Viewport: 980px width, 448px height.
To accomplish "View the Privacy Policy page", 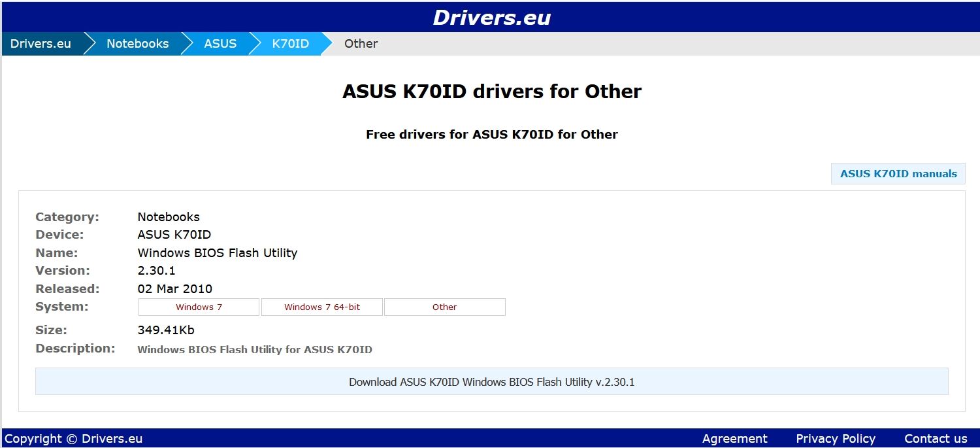I will pyautogui.click(x=836, y=439).
